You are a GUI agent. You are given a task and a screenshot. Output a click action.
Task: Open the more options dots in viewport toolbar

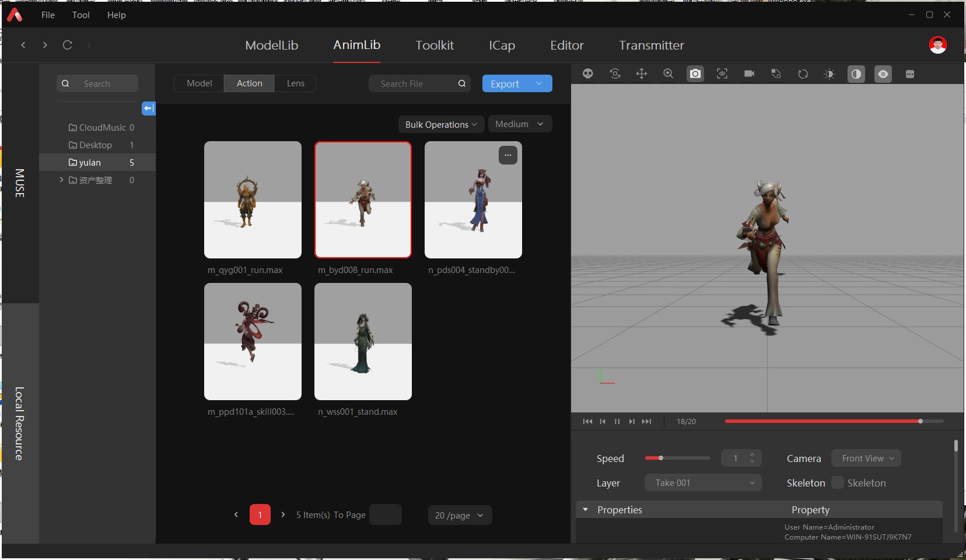click(x=910, y=74)
